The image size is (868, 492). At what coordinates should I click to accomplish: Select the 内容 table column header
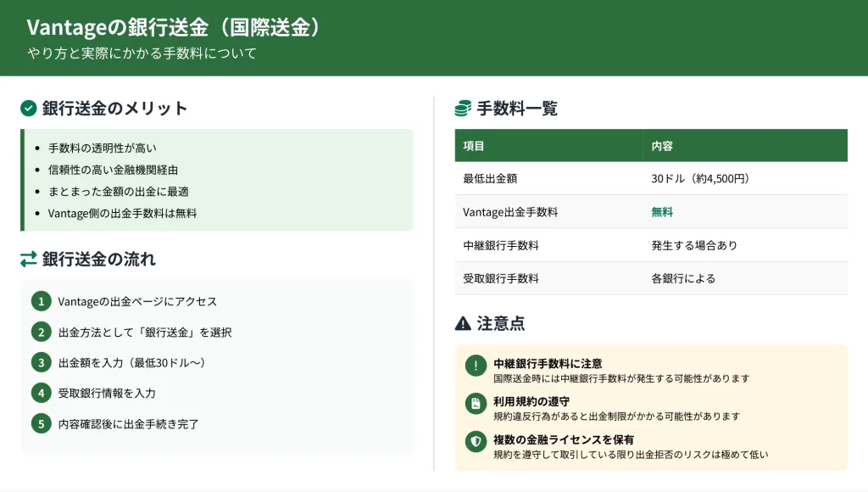point(662,146)
